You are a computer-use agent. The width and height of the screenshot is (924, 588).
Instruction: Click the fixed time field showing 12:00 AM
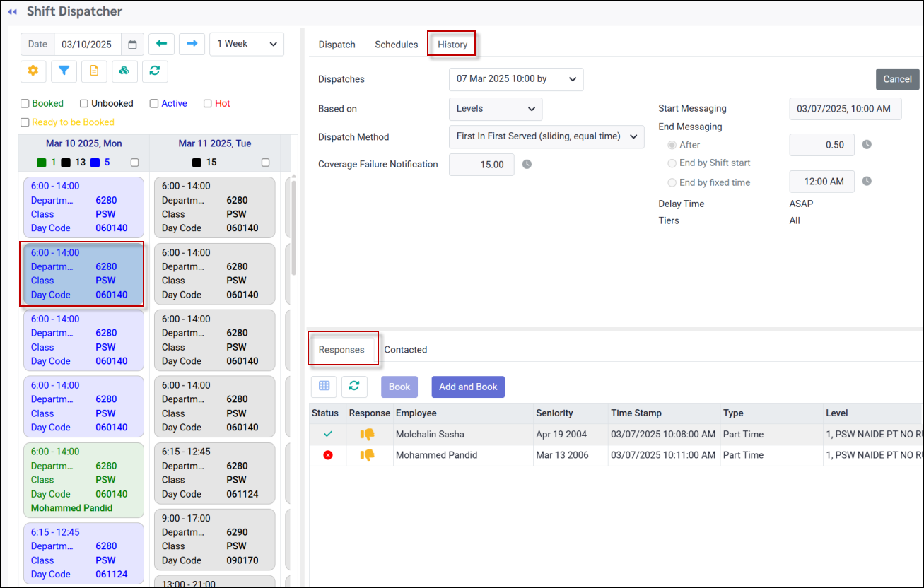(x=821, y=182)
